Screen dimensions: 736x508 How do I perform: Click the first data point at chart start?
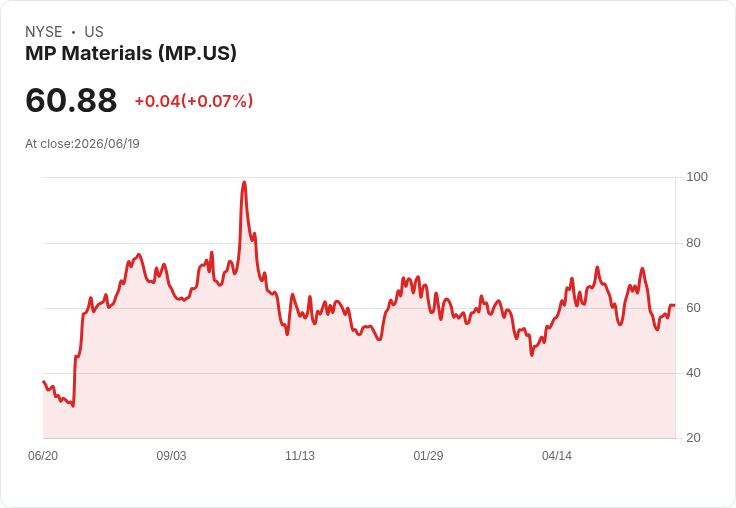[x=43, y=381]
